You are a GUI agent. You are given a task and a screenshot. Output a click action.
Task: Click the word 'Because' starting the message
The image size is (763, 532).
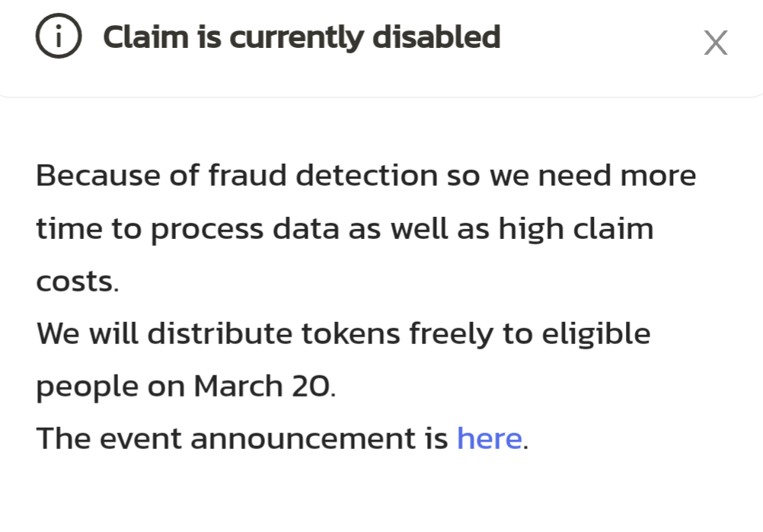pos(97,175)
